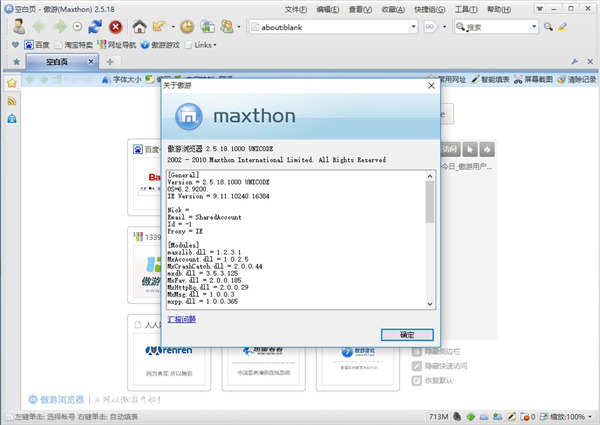600x425 pixels.
Task: Click the 'MxAccount.dll = 1.0.2.5' line
Action: pyautogui.click(x=208, y=259)
